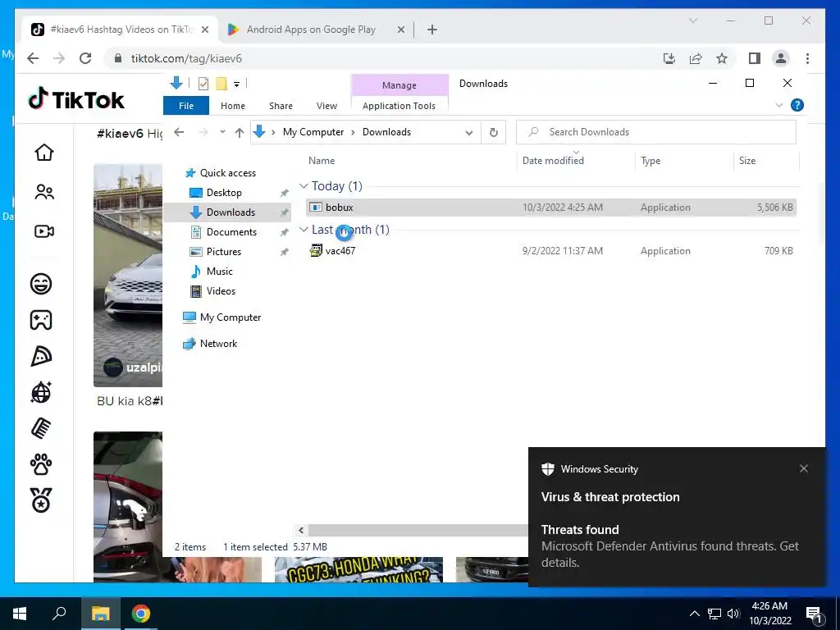
Task: Open taskbar search magnifier
Action: coord(59,614)
